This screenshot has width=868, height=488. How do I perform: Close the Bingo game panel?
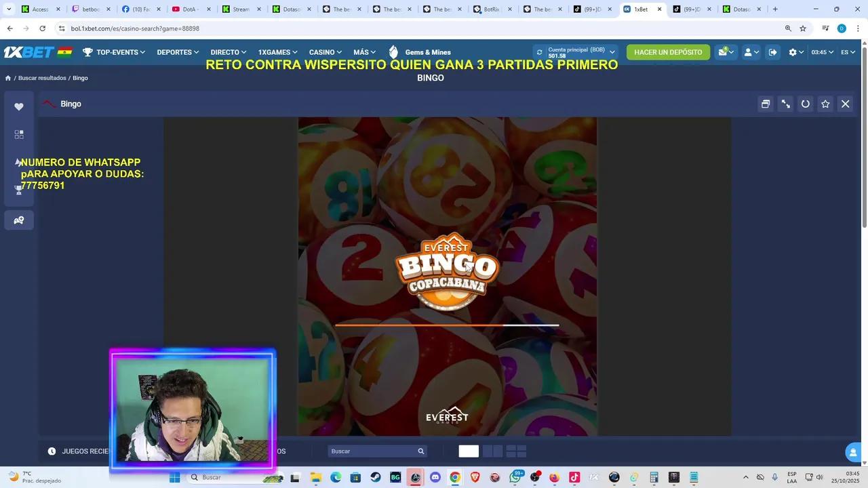845,104
